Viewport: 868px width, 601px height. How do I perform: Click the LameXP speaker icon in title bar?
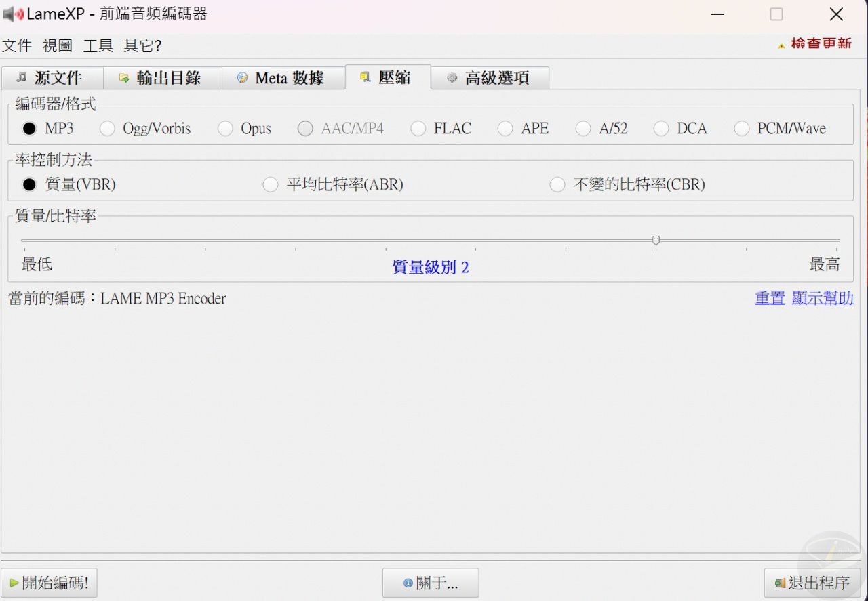[x=13, y=14]
